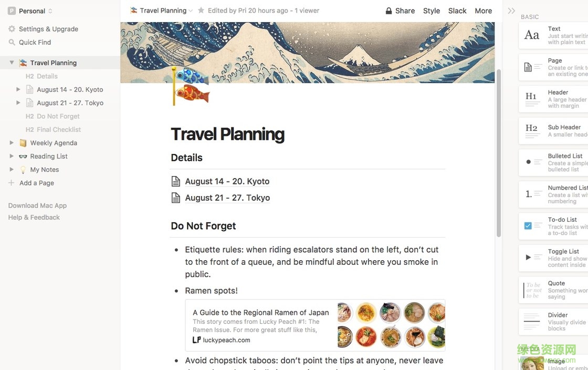The image size is (588, 370).
Task: Collapse the blocks panel with the chevron
Action: click(x=511, y=9)
